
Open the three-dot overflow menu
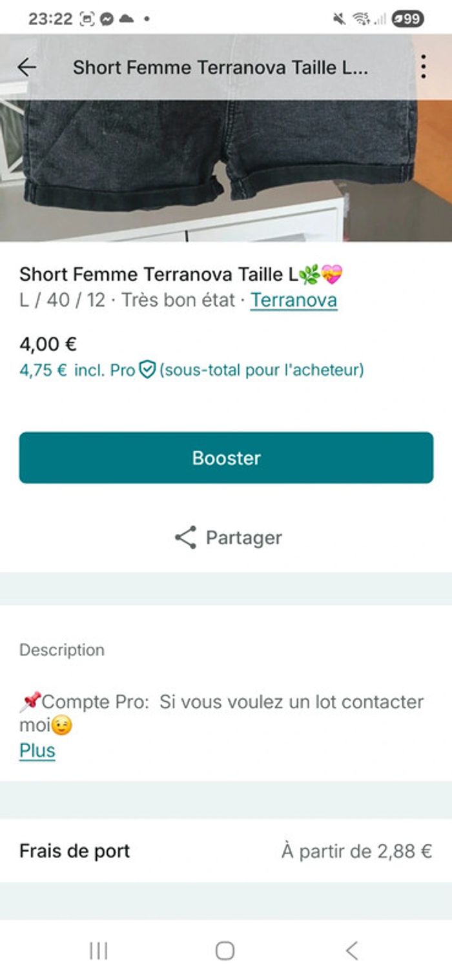pyautogui.click(x=423, y=67)
